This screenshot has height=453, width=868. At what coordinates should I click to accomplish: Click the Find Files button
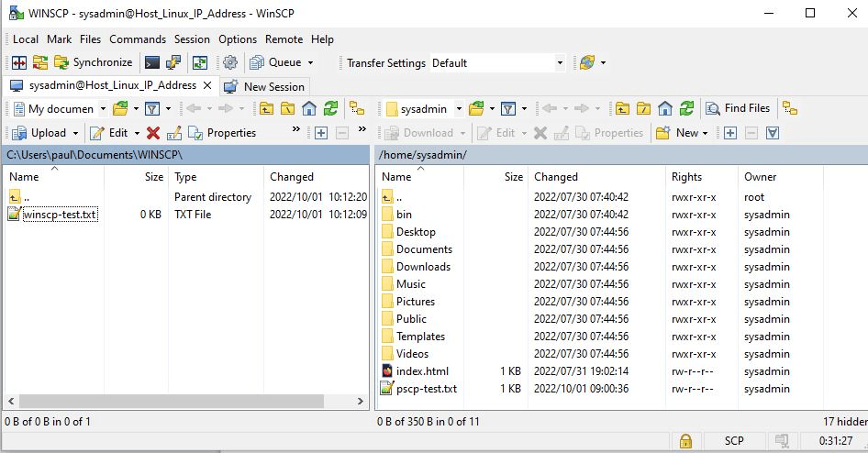(738, 109)
